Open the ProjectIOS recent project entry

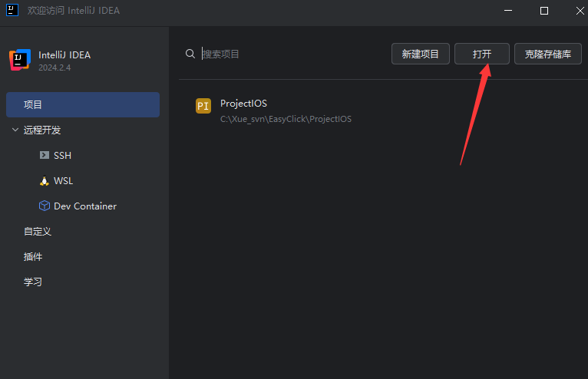[285, 110]
